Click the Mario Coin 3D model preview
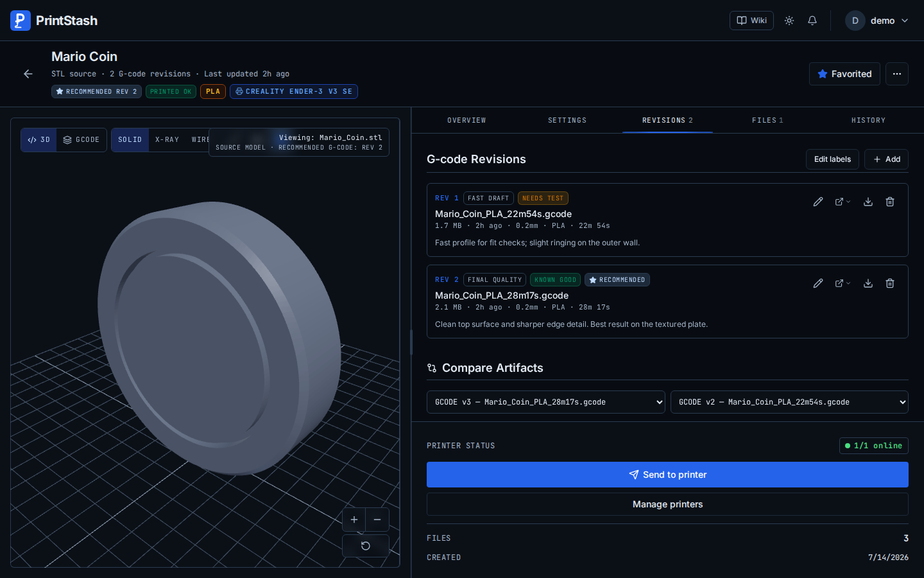Image resolution: width=924 pixels, height=578 pixels. click(x=218, y=337)
